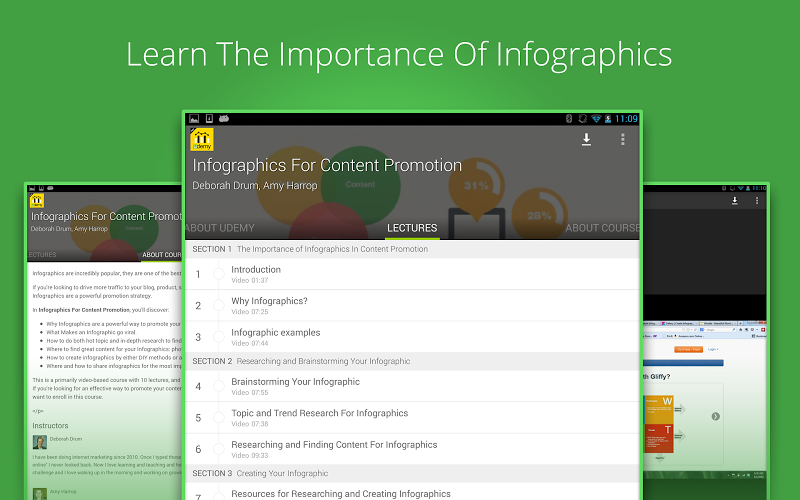Switch to ABOUT COURSE tab in center screen
Viewport: 800px width, 500px height.
tap(602, 228)
